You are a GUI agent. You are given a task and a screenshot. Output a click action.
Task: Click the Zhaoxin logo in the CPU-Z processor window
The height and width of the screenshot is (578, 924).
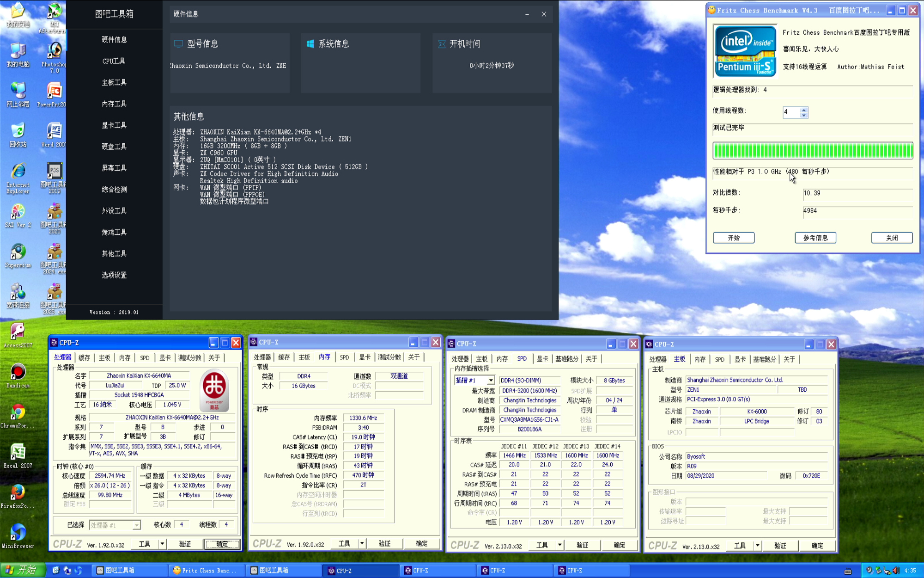point(214,390)
